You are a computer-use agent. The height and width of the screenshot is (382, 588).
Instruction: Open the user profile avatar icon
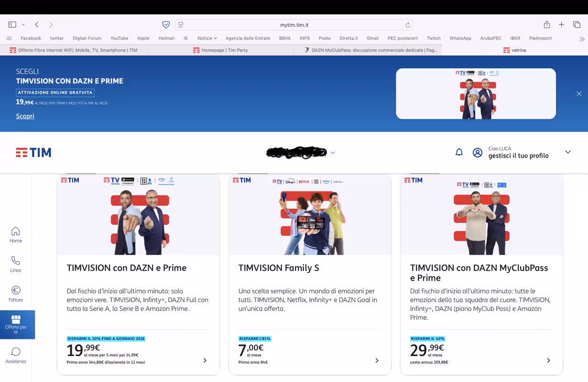point(478,152)
